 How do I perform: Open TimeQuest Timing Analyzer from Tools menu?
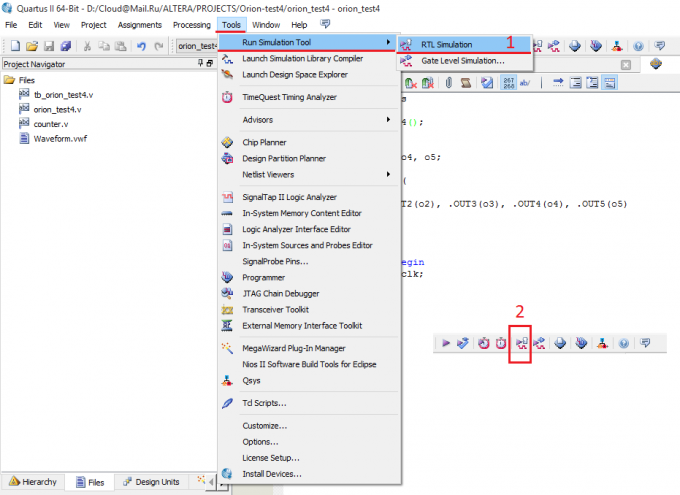tap(309, 97)
